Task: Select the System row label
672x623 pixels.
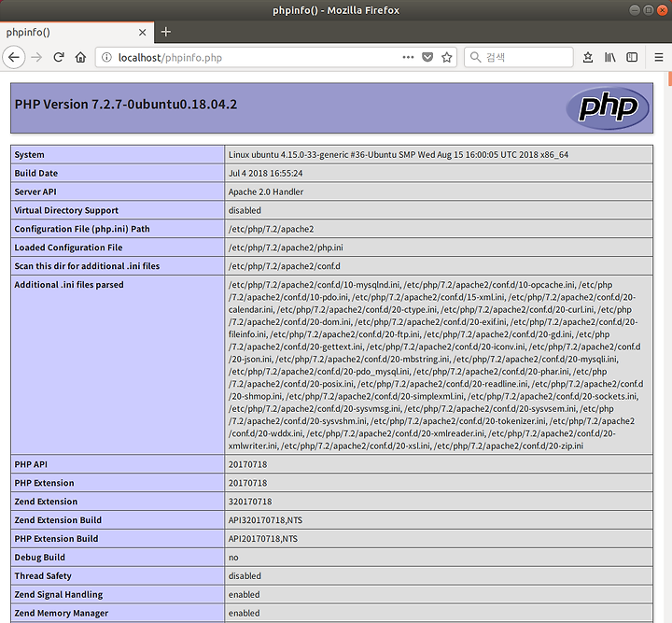Action: coord(29,155)
